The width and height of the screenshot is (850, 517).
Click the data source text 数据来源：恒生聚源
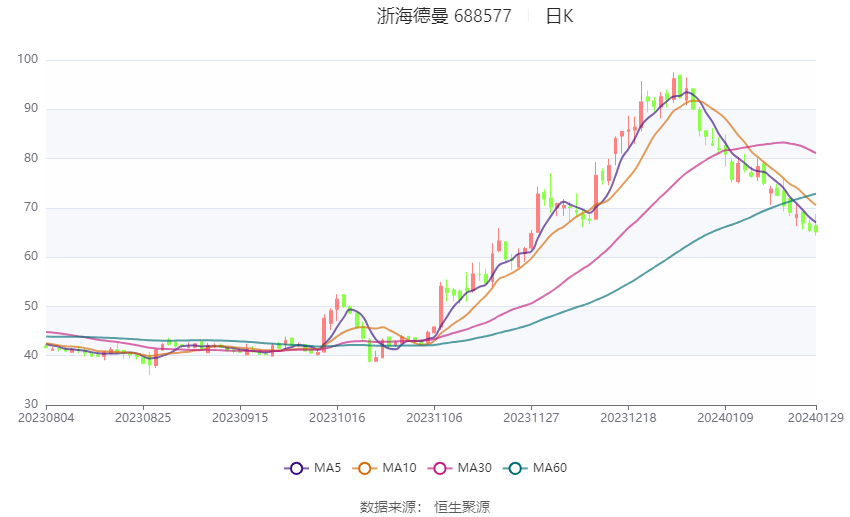point(425,507)
